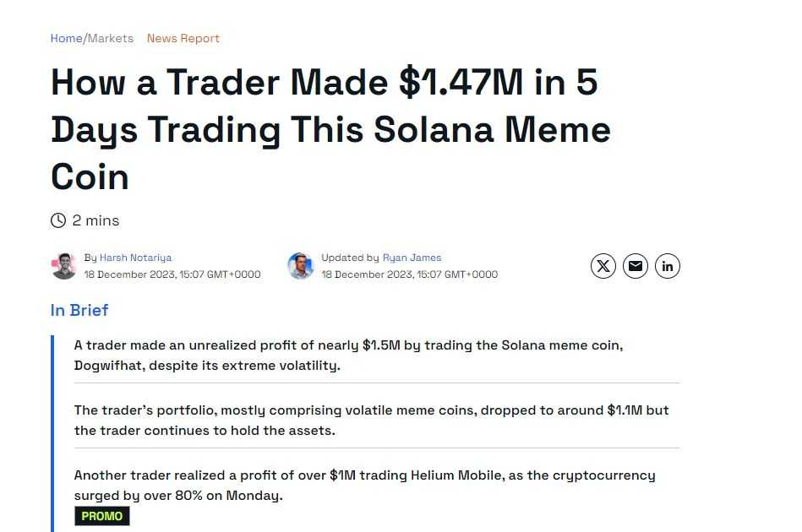This screenshot has width=802, height=532.
Task: Open Ryan James's editor avatar photo
Action: click(301, 266)
